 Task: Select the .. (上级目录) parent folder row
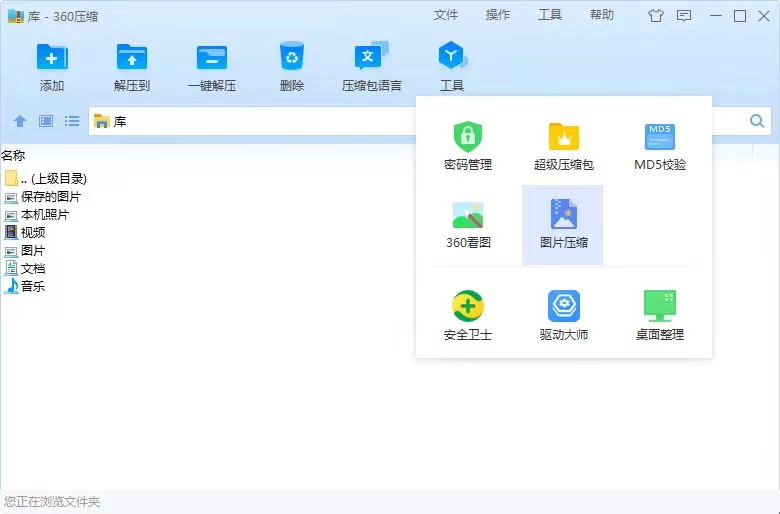click(46, 178)
